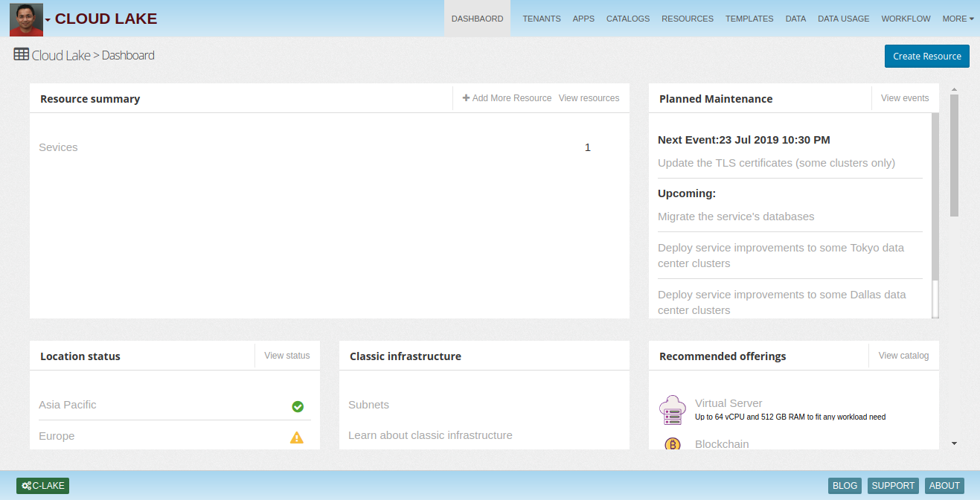Click the View catalog link
This screenshot has width=980, height=500.
903,356
